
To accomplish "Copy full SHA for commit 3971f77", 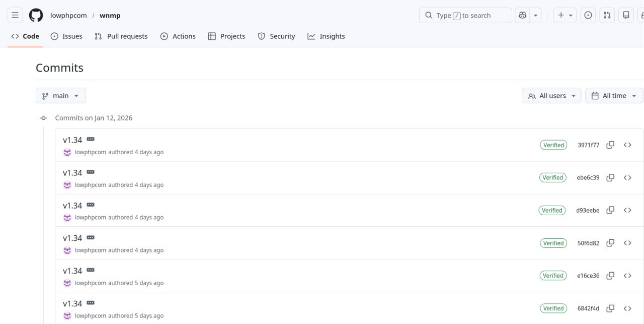I will point(610,145).
